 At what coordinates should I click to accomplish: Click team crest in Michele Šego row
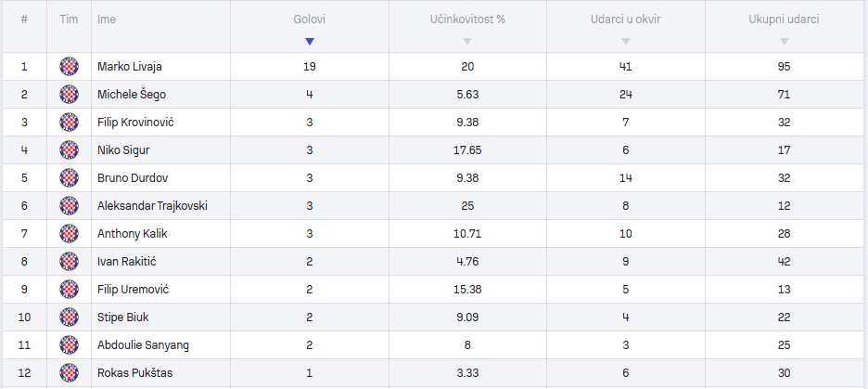click(70, 94)
